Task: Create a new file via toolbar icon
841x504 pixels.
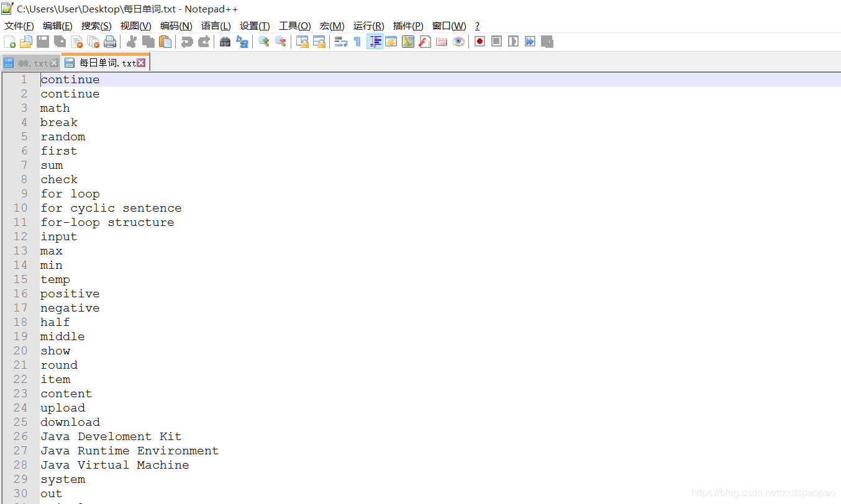Action: 10,42
